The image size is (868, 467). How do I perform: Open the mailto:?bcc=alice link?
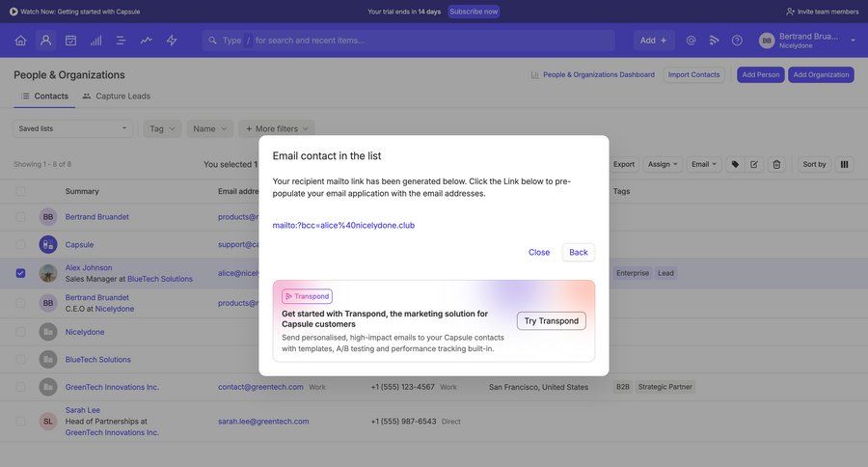[x=343, y=226]
